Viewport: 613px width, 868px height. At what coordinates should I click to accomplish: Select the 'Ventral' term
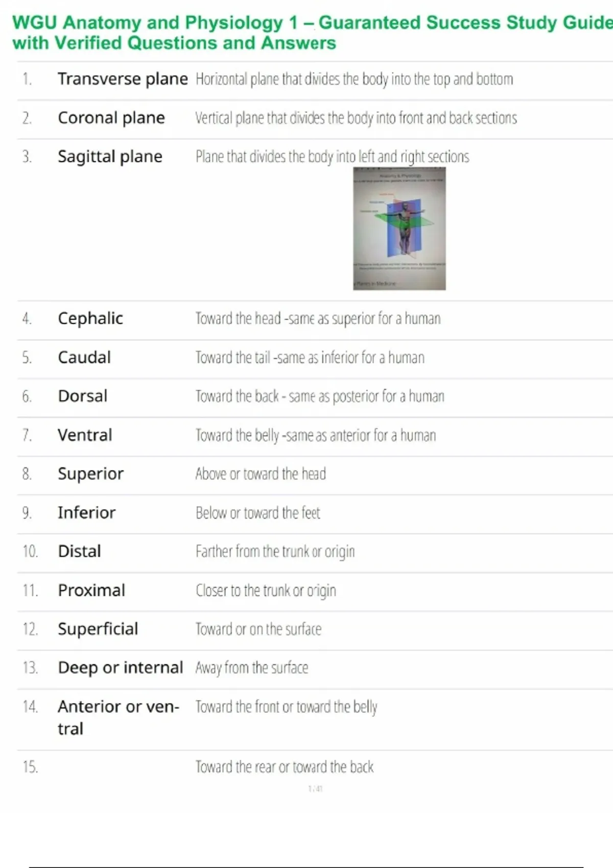tap(85, 435)
